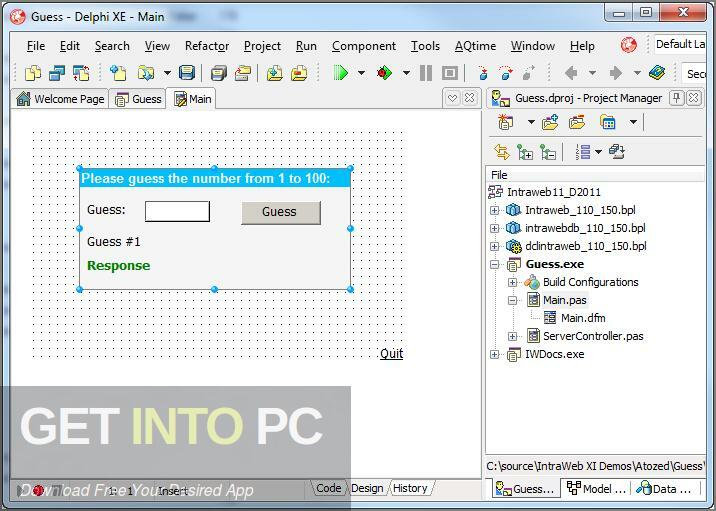Click Remove project open-folder icon in Project Manager
Image resolution: width=716 pixels, height=511 pixels.
[577, 122]
